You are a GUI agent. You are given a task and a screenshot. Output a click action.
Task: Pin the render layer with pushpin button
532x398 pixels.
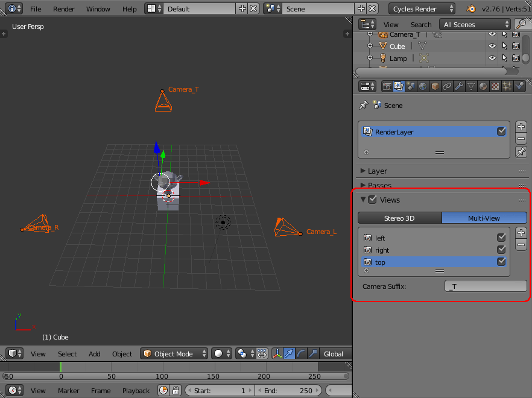521,152
